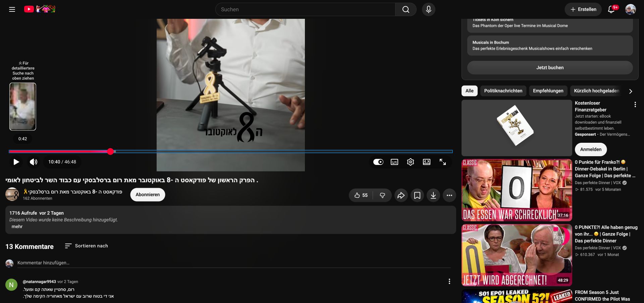Enter fullscreen mode
Screen dimensions: 644x303
[x=443, y=162]
